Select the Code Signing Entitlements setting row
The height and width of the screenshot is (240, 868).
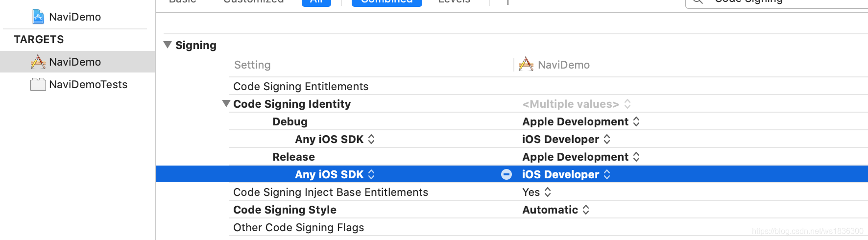click(x=549, y=86)
